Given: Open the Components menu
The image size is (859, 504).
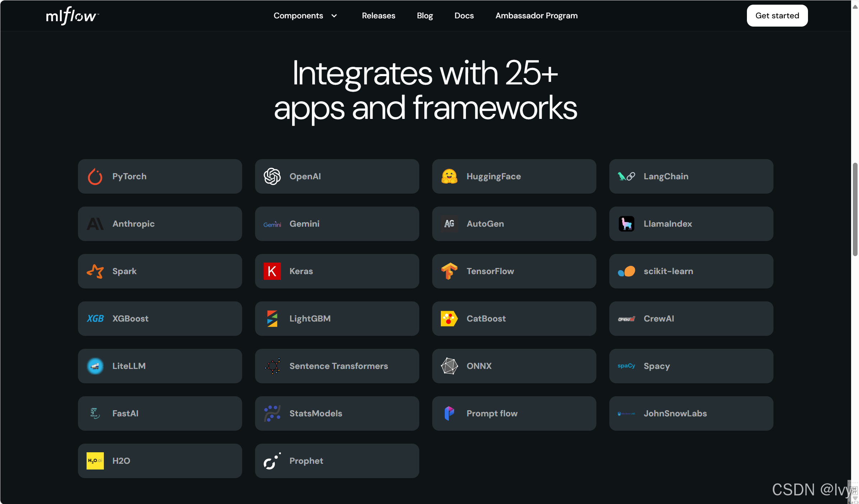Looking at the screenshot, I should [298, 16].
